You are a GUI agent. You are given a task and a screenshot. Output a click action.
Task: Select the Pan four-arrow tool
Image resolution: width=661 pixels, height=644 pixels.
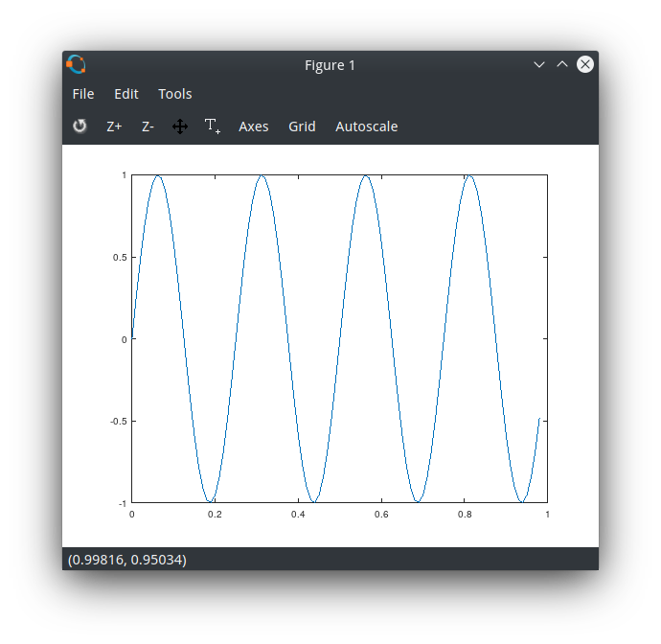[x=180, y=126]
